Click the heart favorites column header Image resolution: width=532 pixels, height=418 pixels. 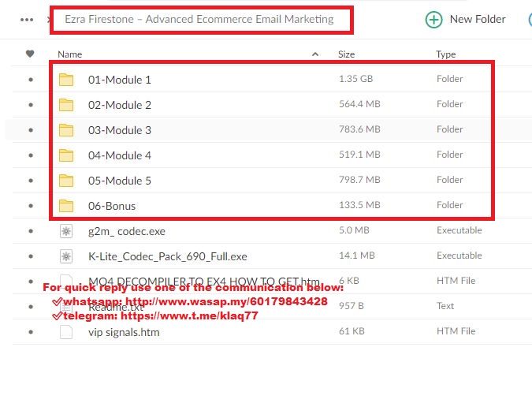coord(30,54)
